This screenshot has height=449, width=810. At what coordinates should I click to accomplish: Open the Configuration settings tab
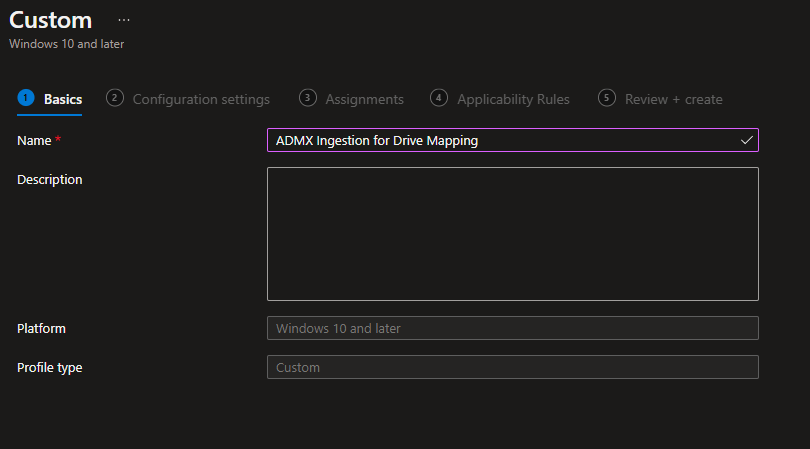click(201, 99)
